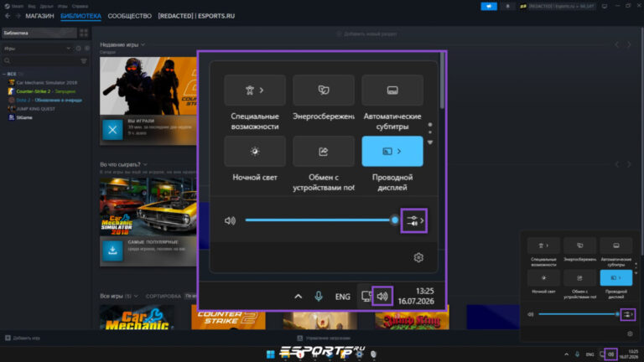Open the СООБЩЕСТВО tab

click(130, 16)
